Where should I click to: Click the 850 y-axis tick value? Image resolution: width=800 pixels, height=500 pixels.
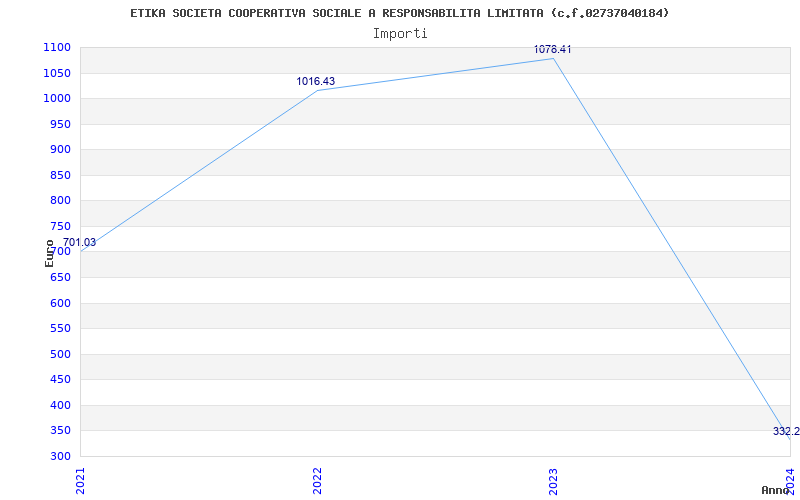click(63, 176)
